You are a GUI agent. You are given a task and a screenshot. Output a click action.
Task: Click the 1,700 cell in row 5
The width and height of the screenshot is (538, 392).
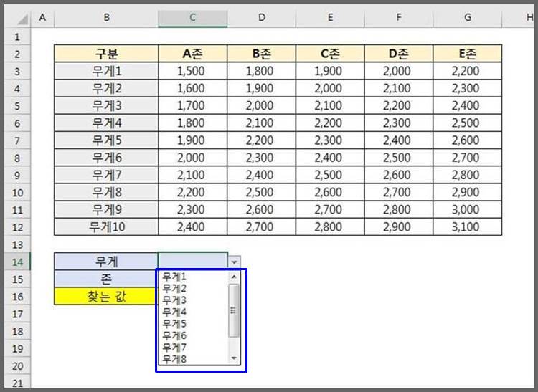(192, 105)
